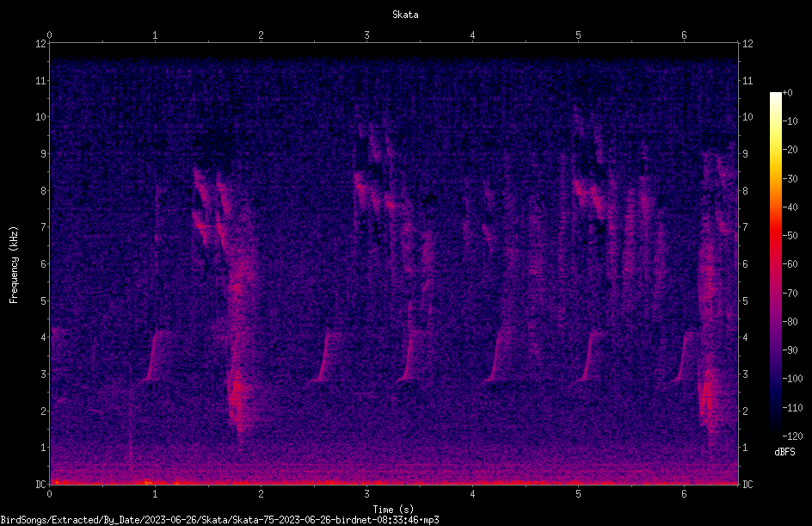
Task: Click the "4" tick on the bottom time axis
Action: click(x=472, y=494)
